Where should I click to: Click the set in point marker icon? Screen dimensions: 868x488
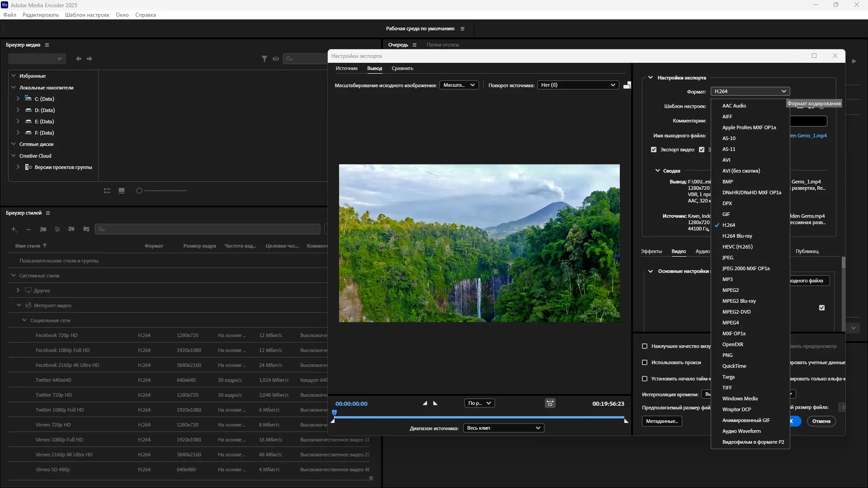click(x=425, y=403)
